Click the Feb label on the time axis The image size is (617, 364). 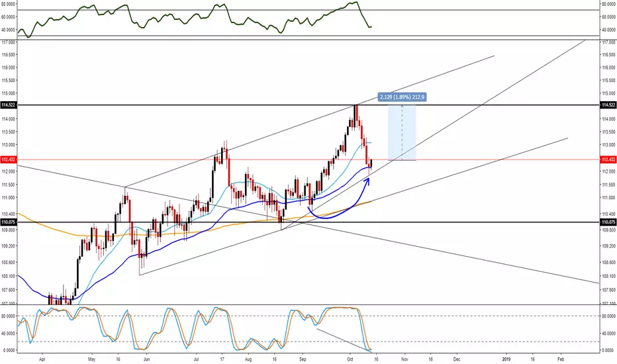pyautogui.click(x=561, y=359)
